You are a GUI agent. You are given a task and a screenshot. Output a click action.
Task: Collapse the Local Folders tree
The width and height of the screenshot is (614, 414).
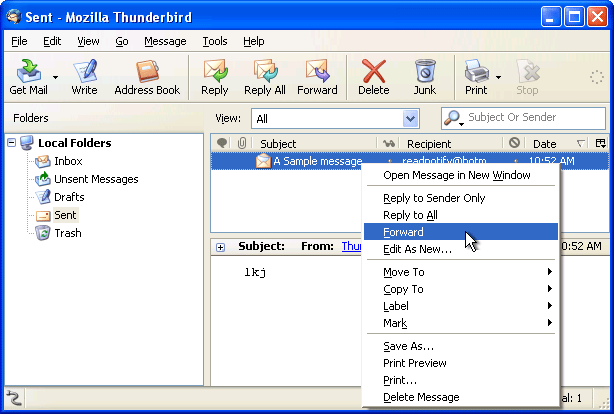tap(12, 143)
